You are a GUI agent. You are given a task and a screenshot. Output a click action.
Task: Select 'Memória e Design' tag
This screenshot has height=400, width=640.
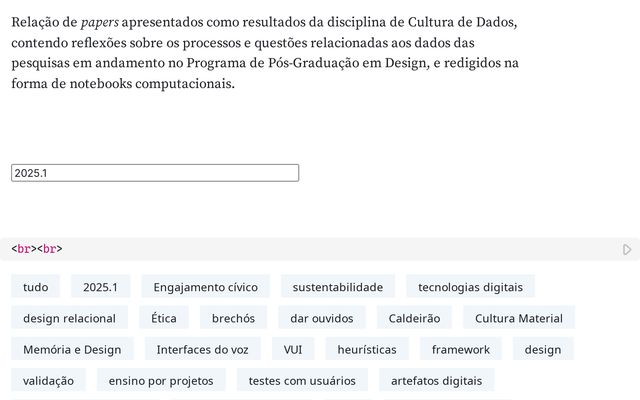click(x=72, y=349)
